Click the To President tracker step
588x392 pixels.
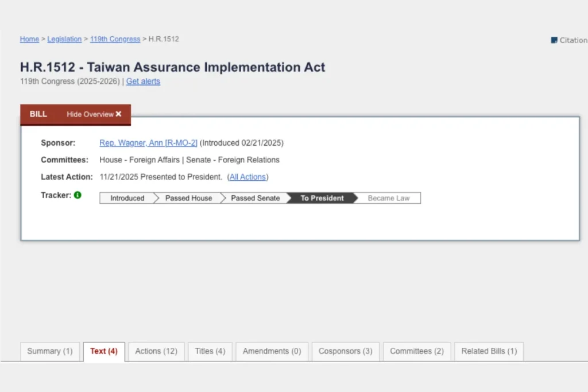[322, 198]
